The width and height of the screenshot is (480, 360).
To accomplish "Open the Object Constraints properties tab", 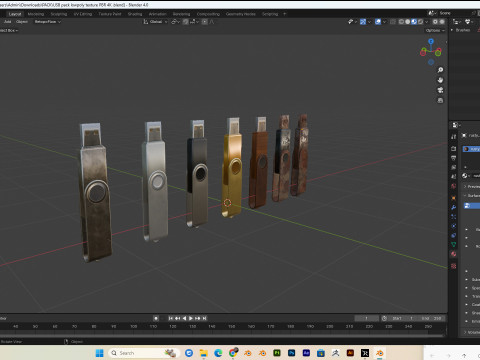I will pos(454,235).
